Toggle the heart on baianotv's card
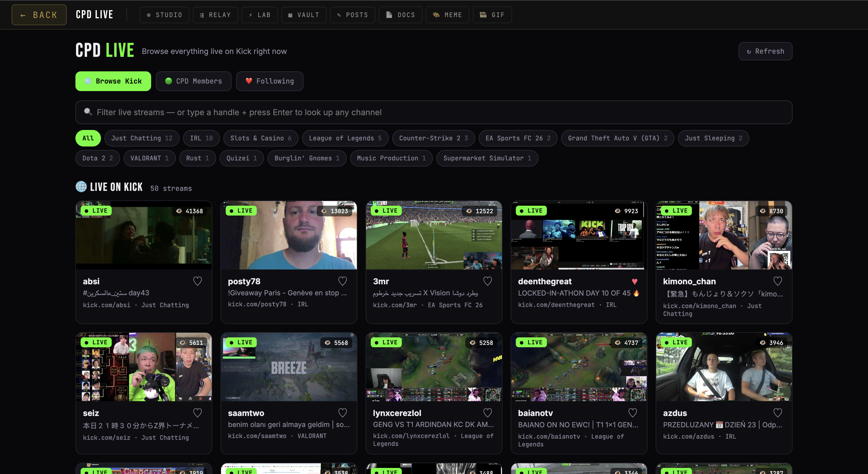868x474 pixels. pyautogui.click(x=632, y=413)
